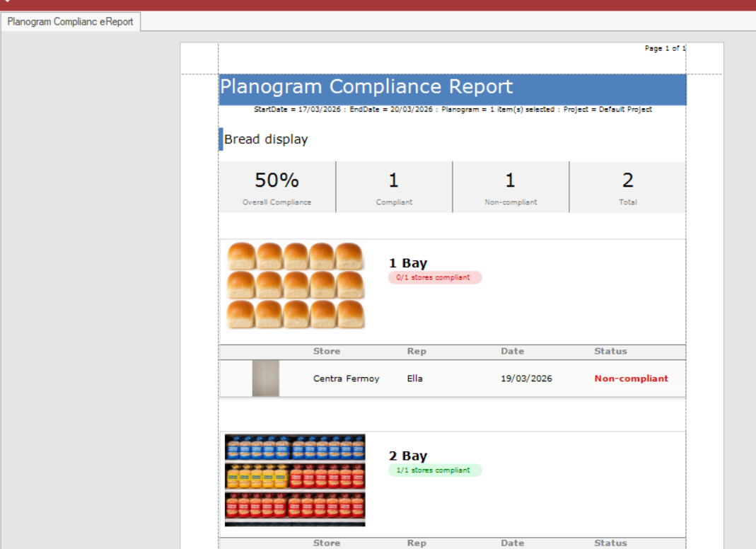The height and width of the screenshot is (549, 756).
Task: Click the Store column header in 1 Bay table
Action: tap(327, 351)
